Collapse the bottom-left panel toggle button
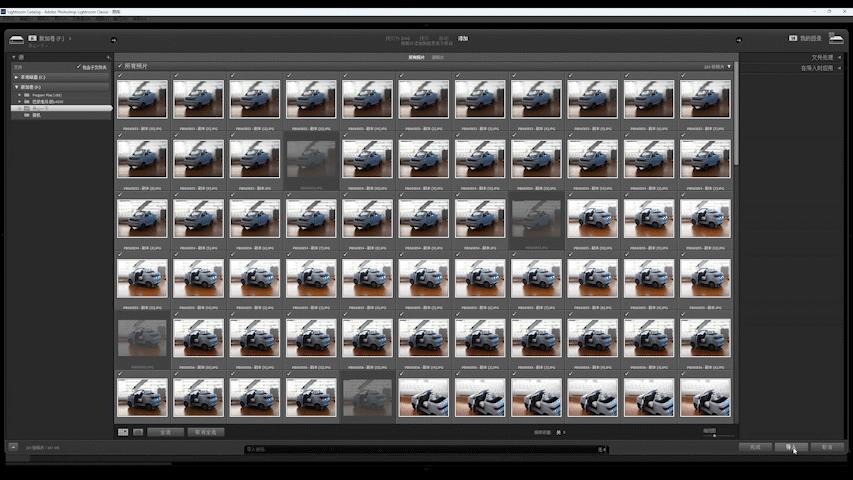This screenshot has height=480, width=853. tap(13, 447)
